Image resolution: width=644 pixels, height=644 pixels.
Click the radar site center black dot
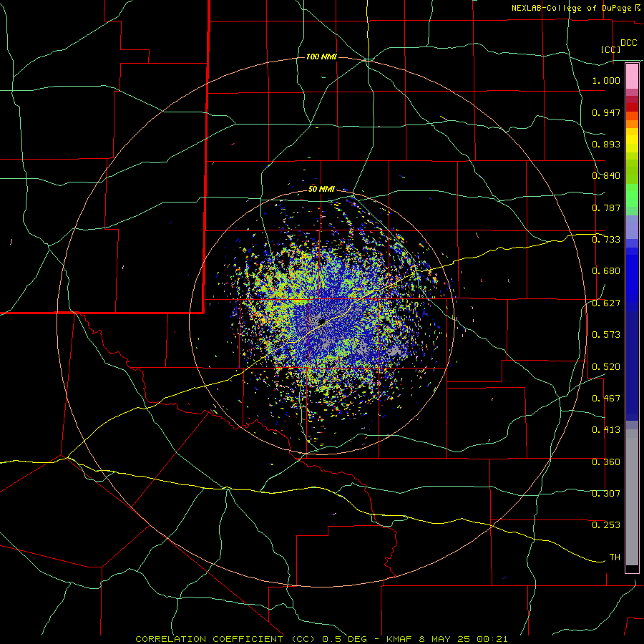pyautogui.click(x=321, y=321)
